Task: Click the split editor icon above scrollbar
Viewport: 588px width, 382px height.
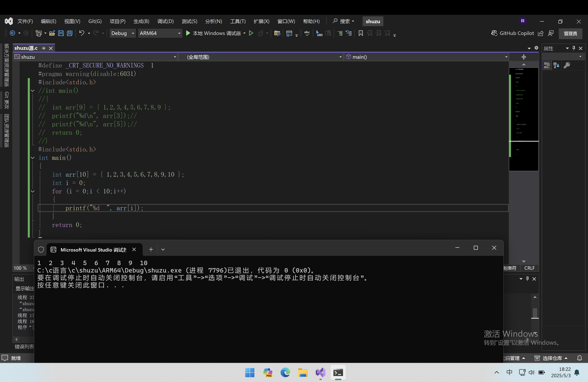Action: point(524,57)
